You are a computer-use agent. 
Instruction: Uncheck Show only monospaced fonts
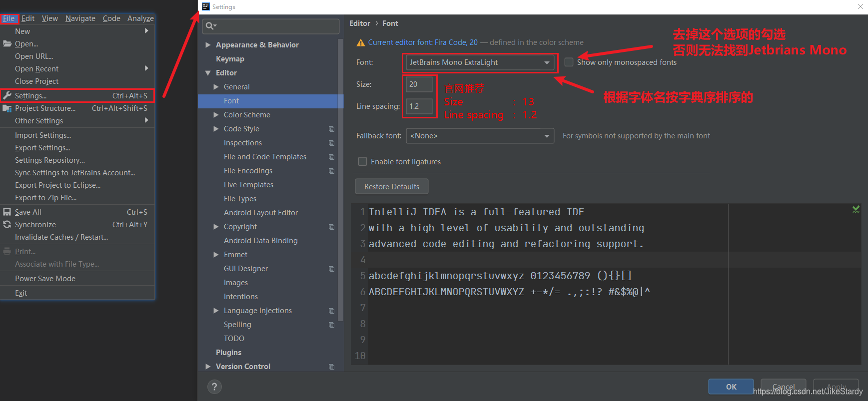569,62
